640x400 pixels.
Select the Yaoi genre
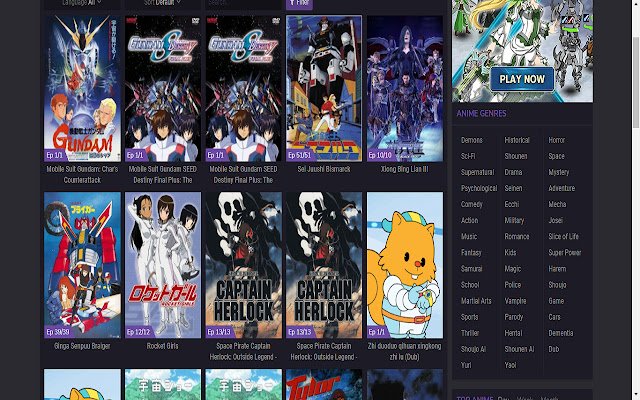(510, 365)
